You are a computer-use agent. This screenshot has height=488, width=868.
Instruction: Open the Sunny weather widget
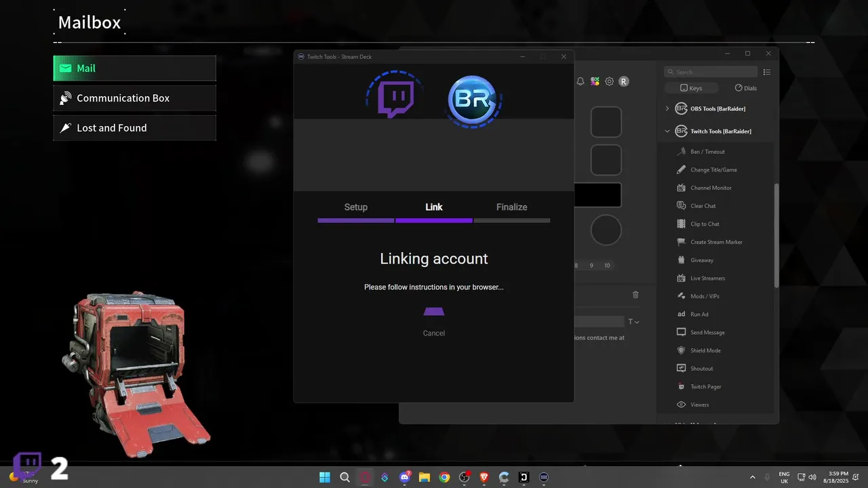pyautogui.click(x=24, y=477)
